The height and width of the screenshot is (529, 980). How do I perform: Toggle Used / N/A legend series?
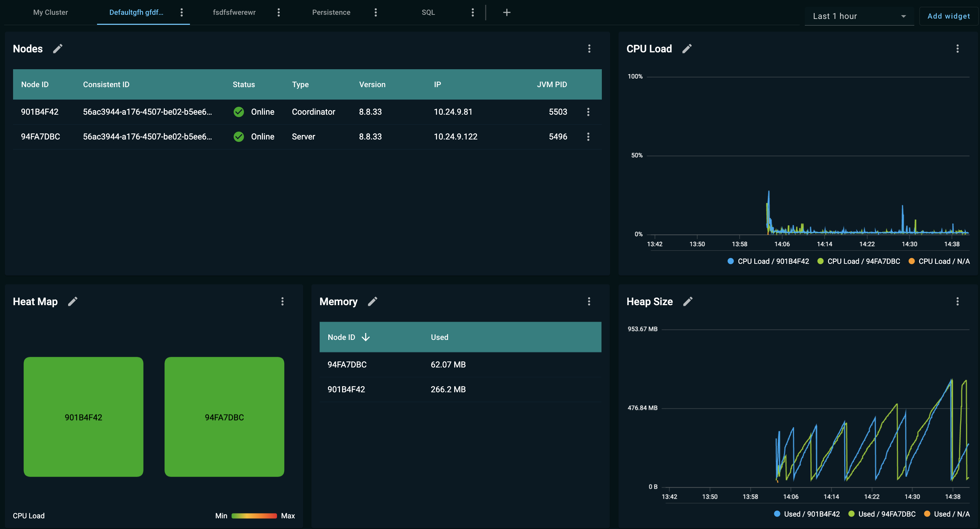click(x=947, y=514)
